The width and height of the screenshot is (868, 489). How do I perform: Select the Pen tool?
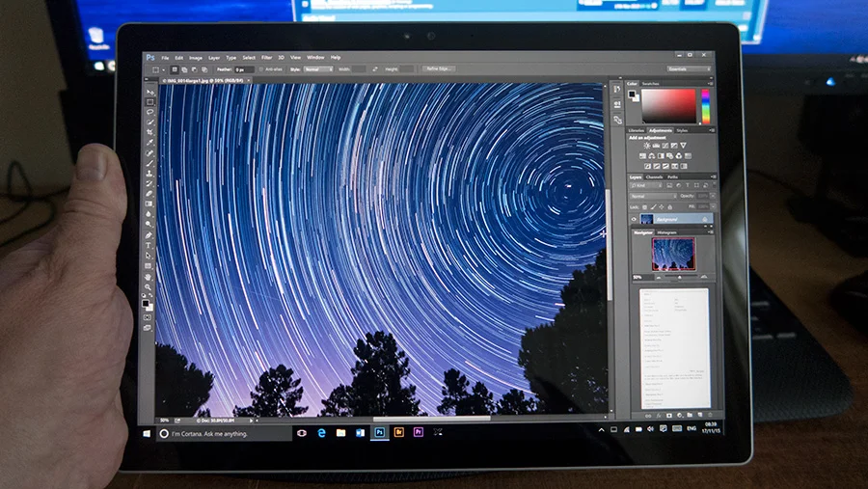(x=149, y=234)
